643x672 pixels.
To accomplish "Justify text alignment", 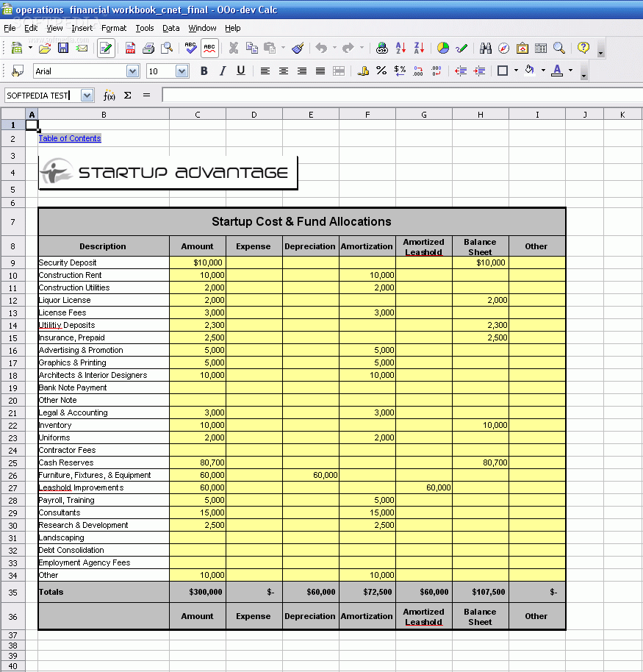I will coord(320,71).
